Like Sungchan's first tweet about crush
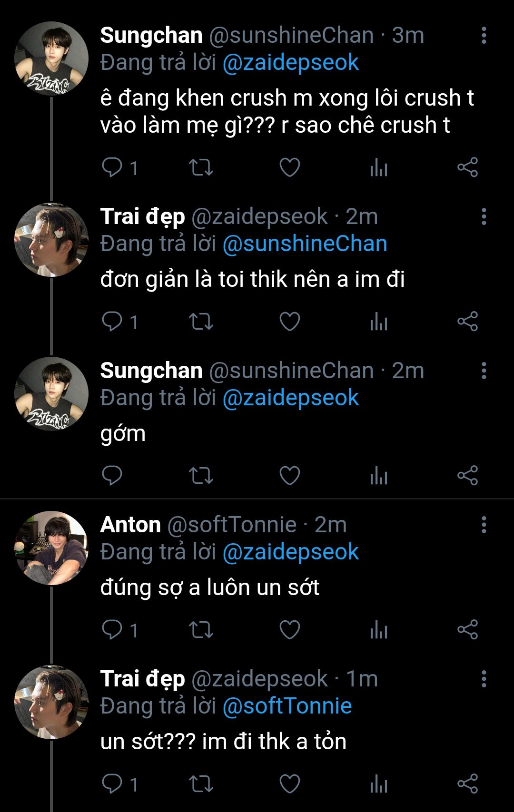Screen dimensions: 514x812 click(x=289, y=167)
